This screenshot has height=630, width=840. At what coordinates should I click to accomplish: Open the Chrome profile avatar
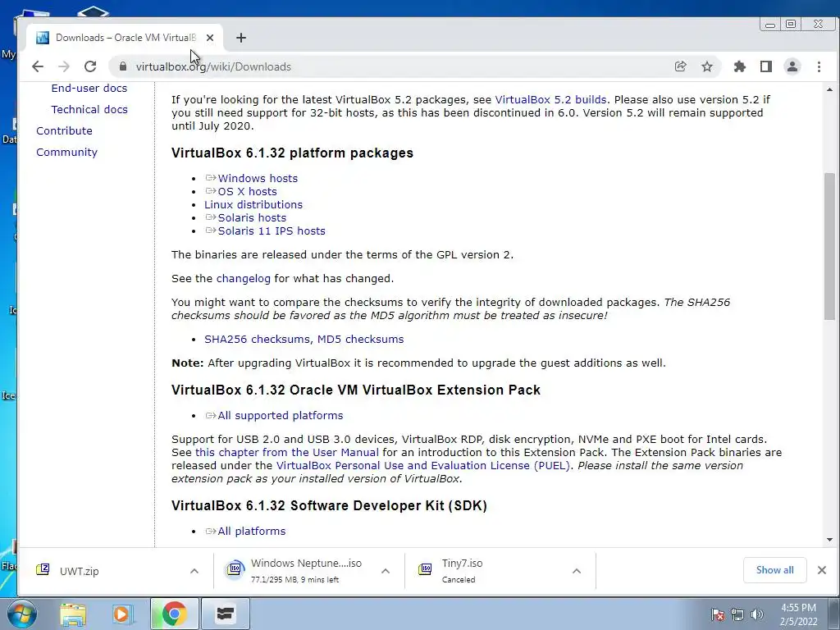pyautogui.click(x=792, y=66)
